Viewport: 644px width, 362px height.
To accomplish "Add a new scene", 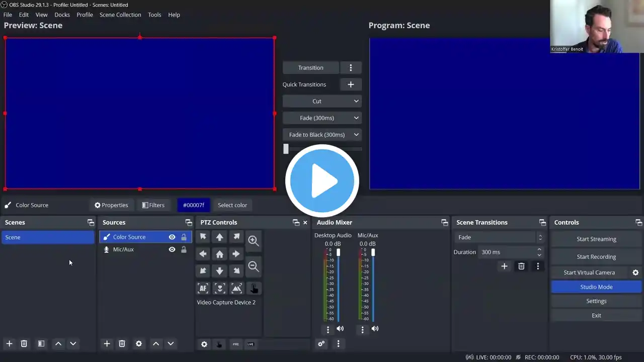I will pos(9,343).
